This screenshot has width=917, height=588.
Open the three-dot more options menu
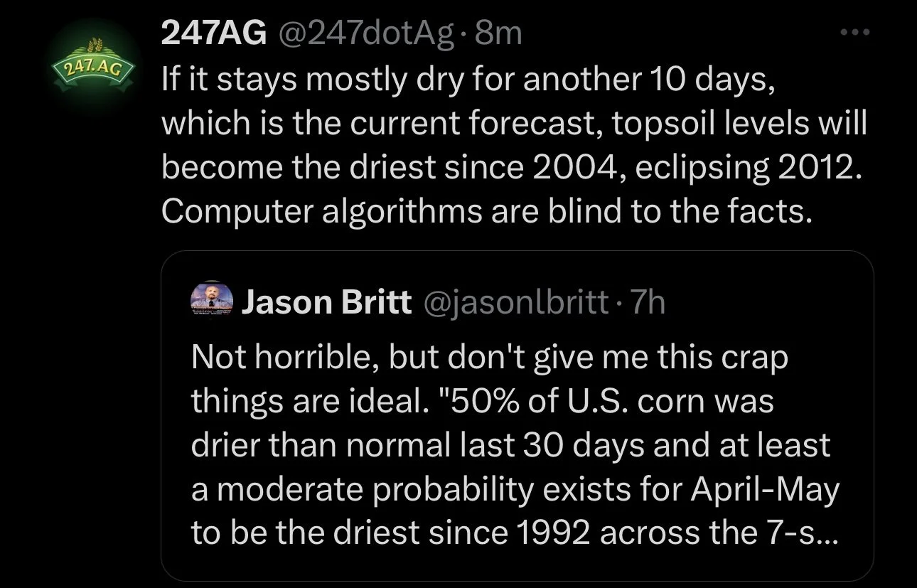854,33
